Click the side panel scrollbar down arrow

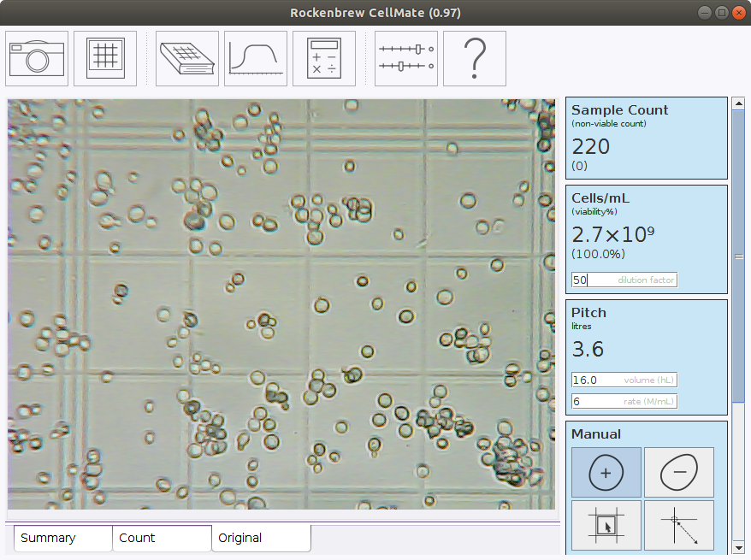pos(737,547)
